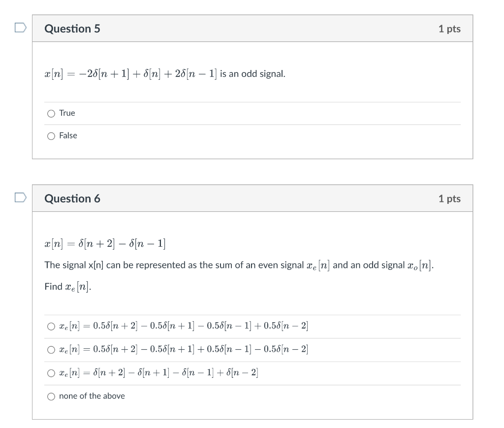The image size is (504, 428).
Task: Click the formula text of the first answer option
Action: [184, 326]
